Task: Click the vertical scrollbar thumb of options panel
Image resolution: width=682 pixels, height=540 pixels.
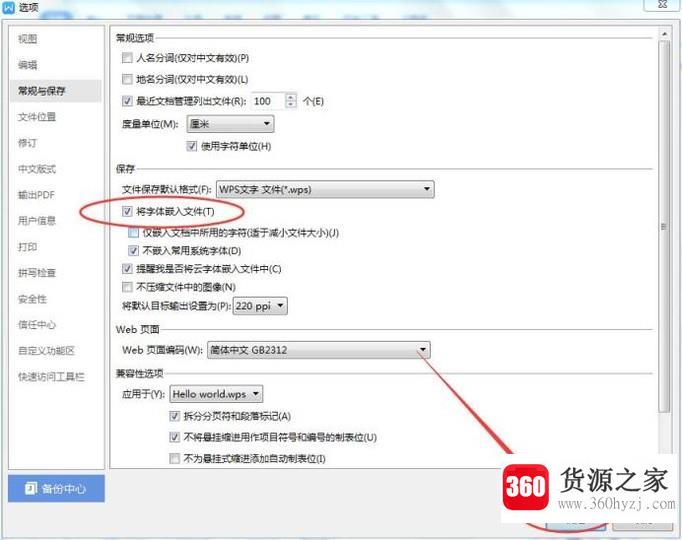Action: pos(664,226)
